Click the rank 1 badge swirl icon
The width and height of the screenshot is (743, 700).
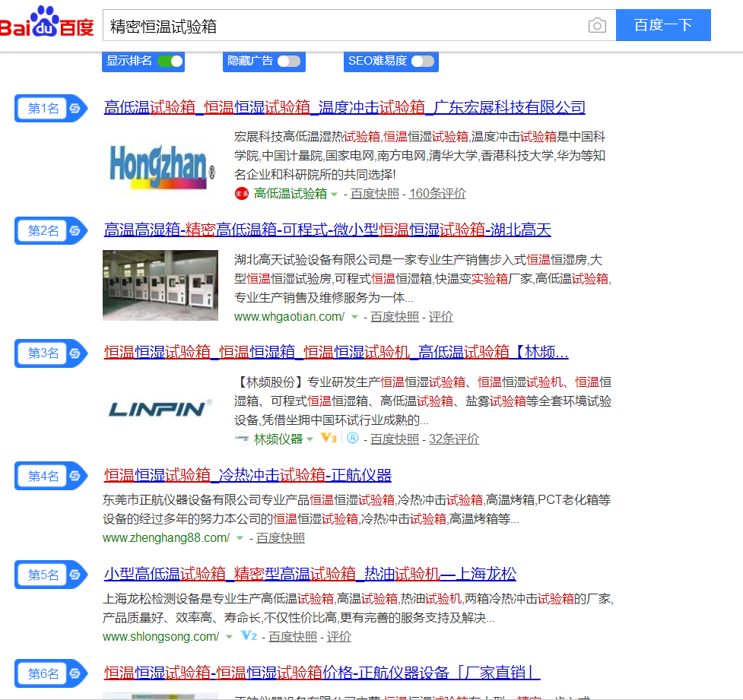tap(75, 109)
